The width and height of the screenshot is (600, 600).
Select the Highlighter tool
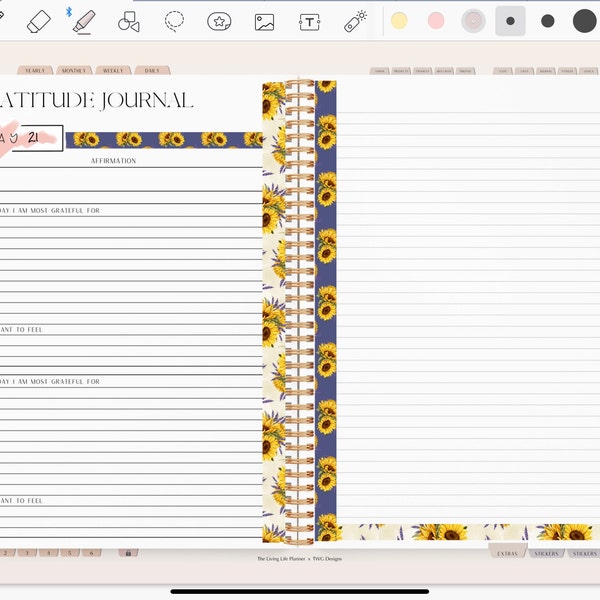(84, 22)
